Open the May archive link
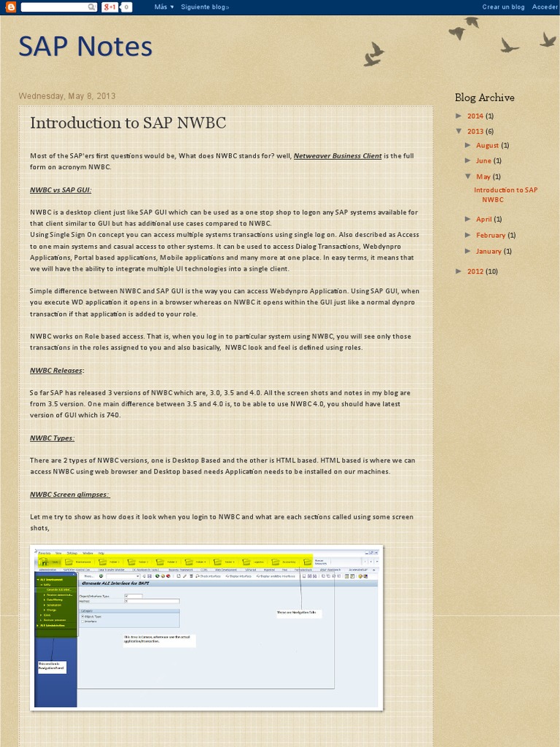 tap(483, 177)
